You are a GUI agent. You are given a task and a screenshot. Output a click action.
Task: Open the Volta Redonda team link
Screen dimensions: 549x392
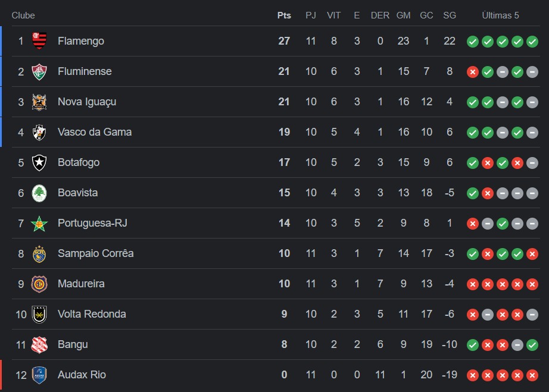click(x=92, y=314)
